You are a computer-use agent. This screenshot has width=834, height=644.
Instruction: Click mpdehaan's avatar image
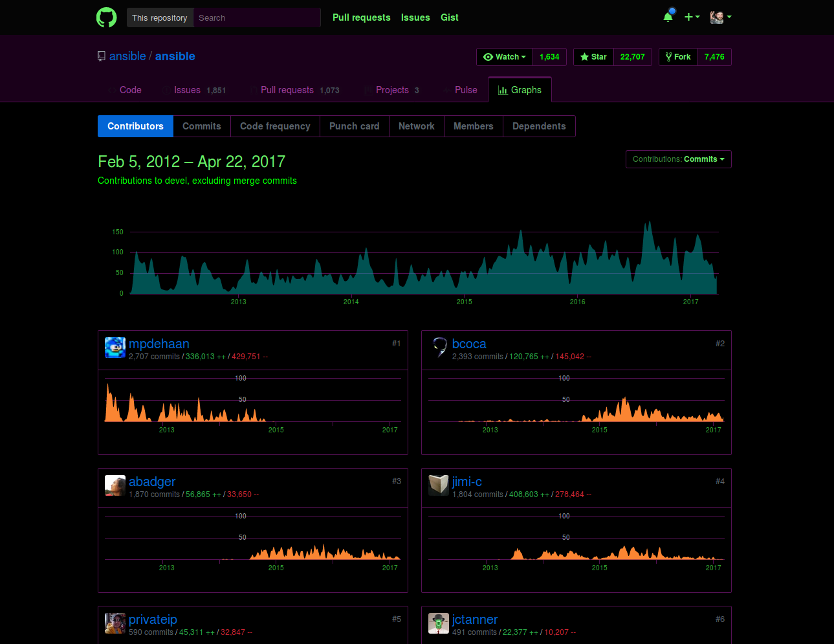(x=115, y=348)
